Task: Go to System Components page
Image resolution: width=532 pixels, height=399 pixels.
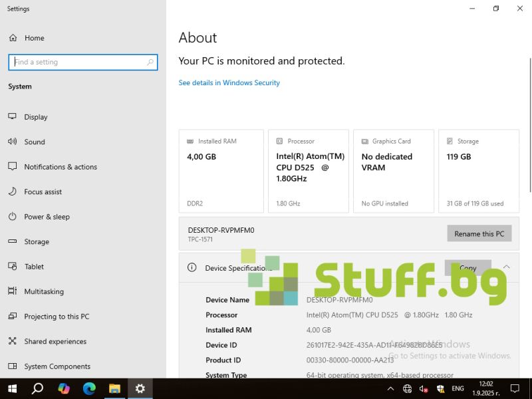Action: click(x=57, y=366)
